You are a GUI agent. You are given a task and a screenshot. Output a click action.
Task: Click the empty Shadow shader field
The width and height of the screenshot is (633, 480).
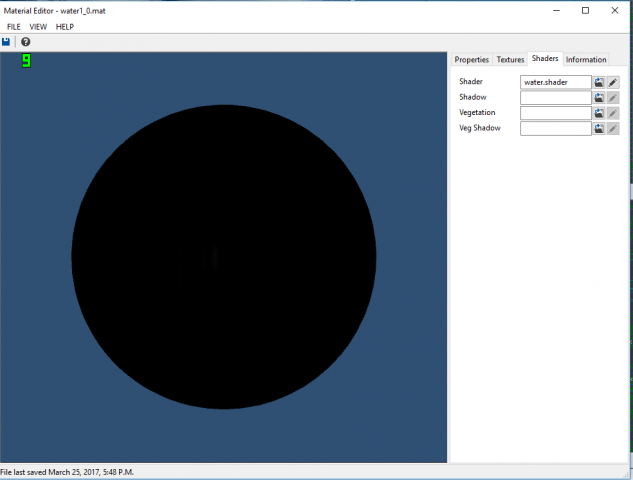click(x=556, y=98)
